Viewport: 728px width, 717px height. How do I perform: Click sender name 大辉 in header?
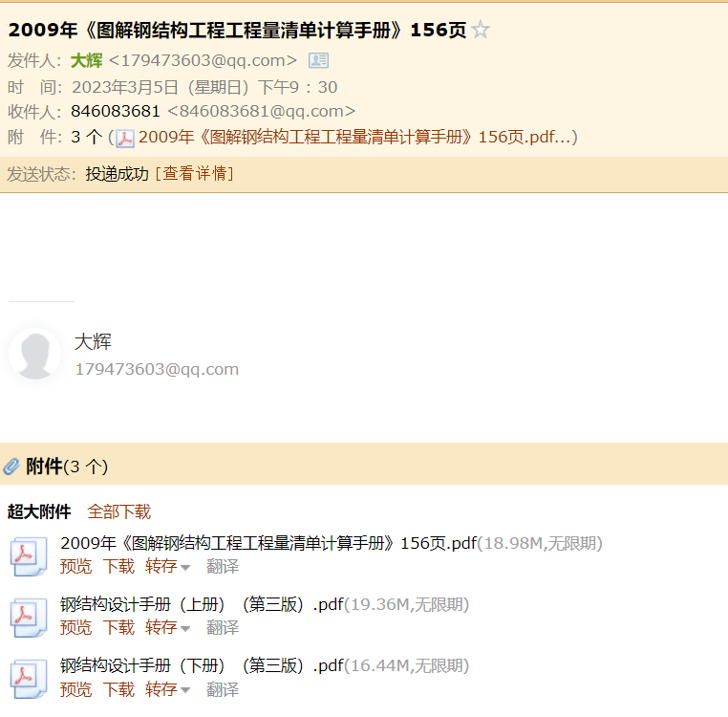click(x=86, y=60)
